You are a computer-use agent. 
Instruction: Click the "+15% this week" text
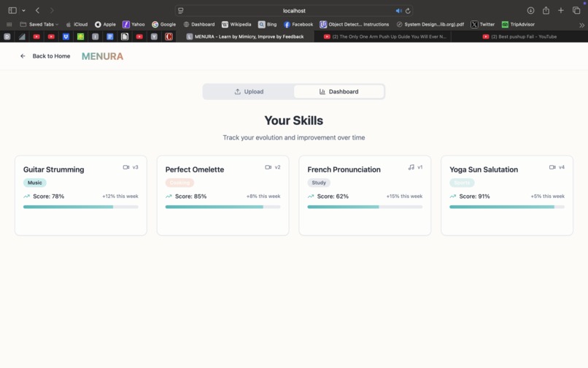coord(404,196)
